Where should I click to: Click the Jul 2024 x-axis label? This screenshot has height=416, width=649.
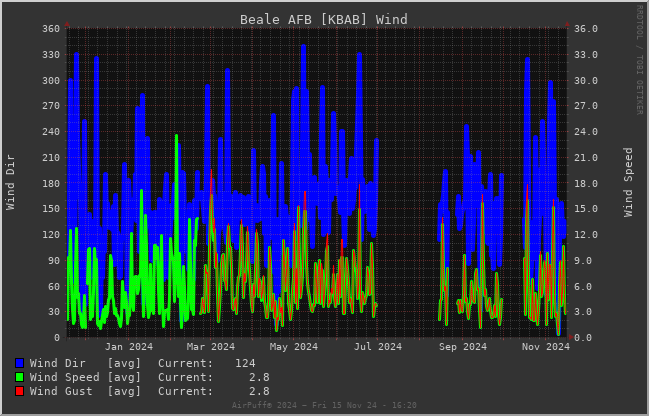tap(377, 347)
